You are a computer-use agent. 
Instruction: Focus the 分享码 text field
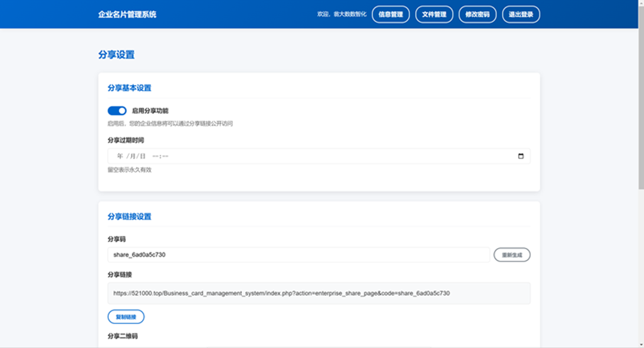pyautogui.click(x=298, y=255)
